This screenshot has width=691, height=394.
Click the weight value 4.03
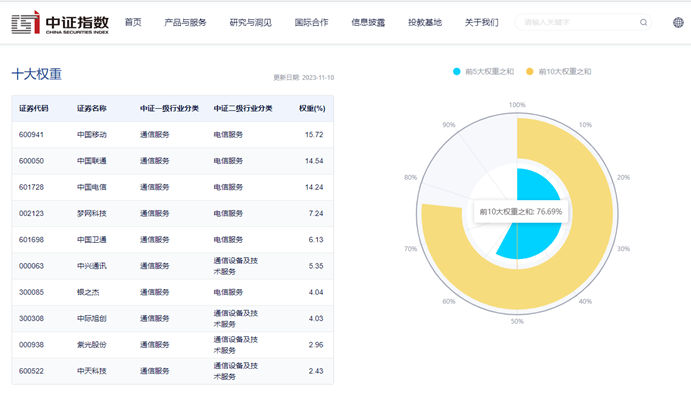click(x=316, y=318)
